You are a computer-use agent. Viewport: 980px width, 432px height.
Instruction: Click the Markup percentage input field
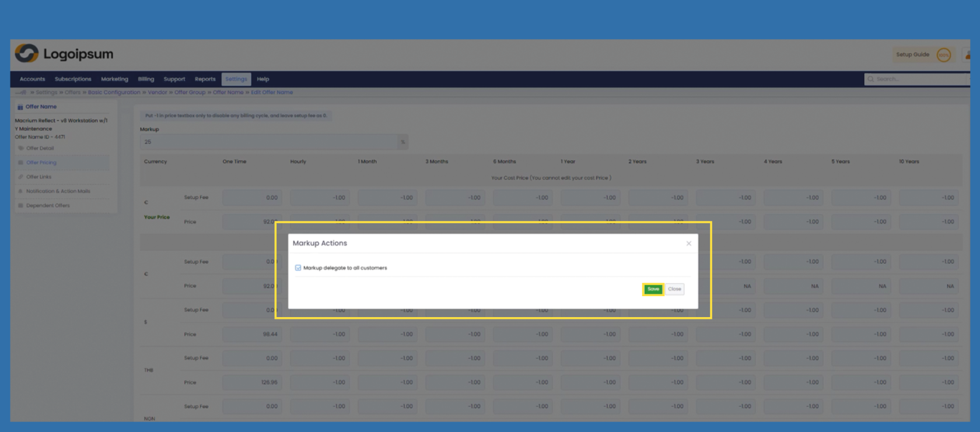[x=268, y=142]
